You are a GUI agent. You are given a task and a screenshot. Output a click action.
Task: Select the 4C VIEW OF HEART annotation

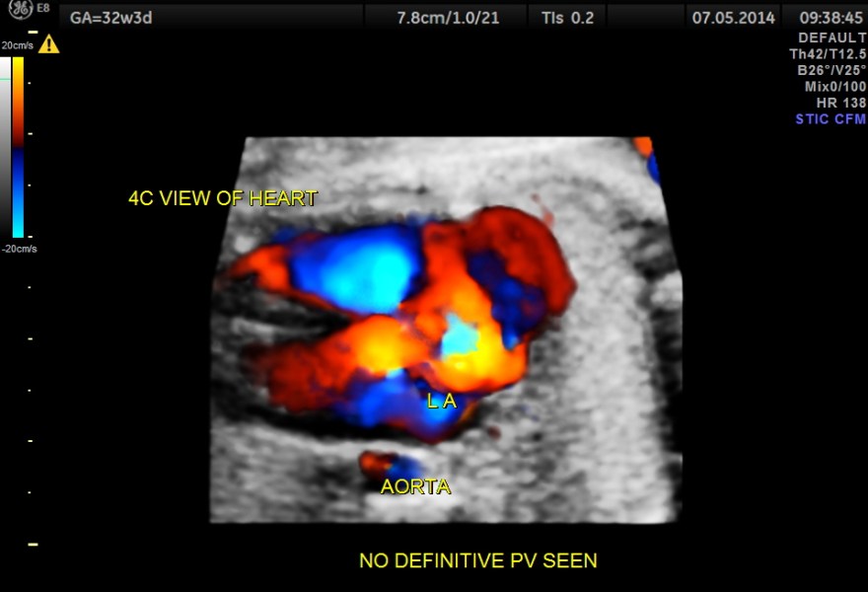[x=222, y=197]
